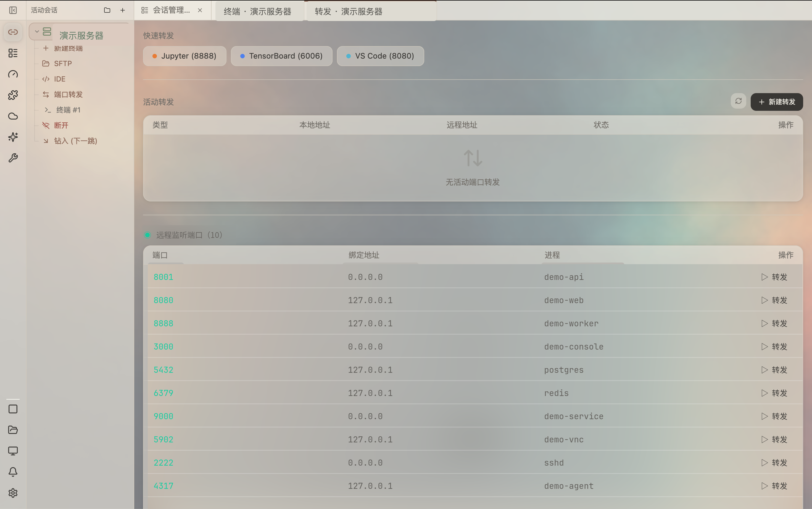Start VS Code (8080) quick forward
Viewport: 812px width, 509px height.
pyautogui.click(x=380, y=56)
